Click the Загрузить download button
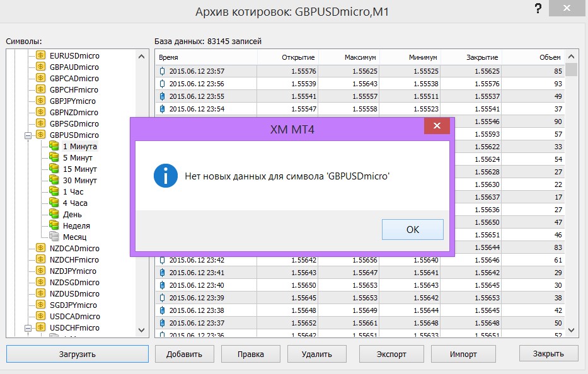588x374 pixels. (x=78, y=354)
